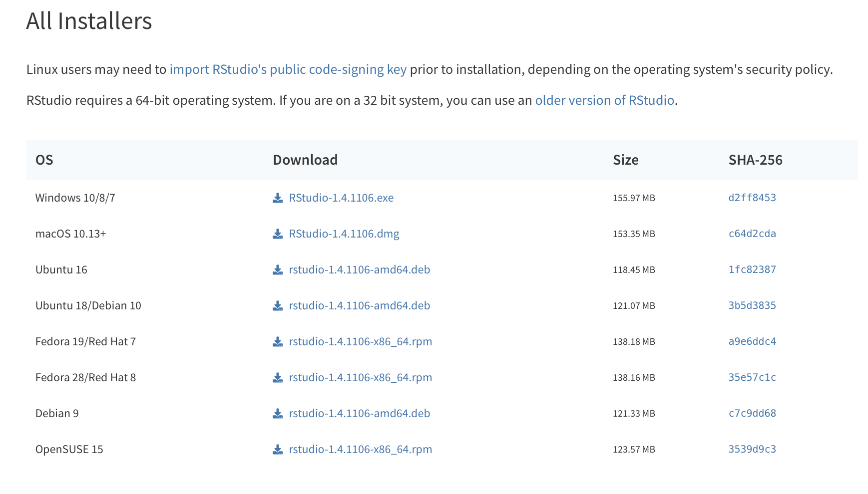This screenshot has width=868, height=494.
Task: Download RStudio-1.4.1106.exe for Windows
Action: point(341,198)
